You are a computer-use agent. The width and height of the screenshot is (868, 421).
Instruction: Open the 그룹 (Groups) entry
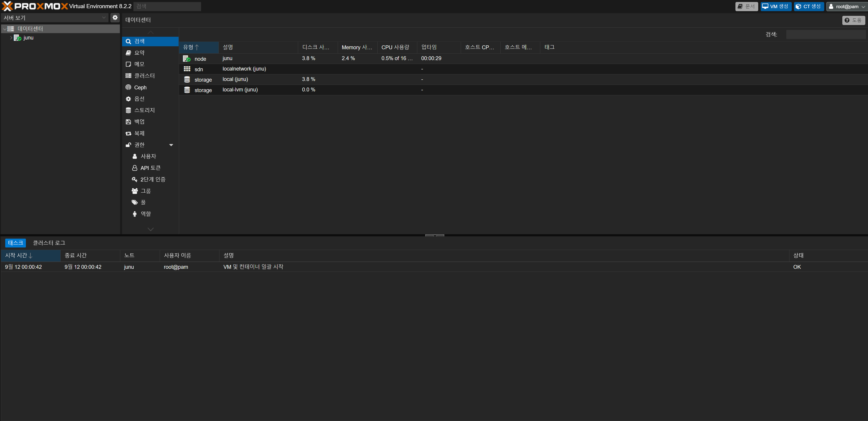pos(145,191)
